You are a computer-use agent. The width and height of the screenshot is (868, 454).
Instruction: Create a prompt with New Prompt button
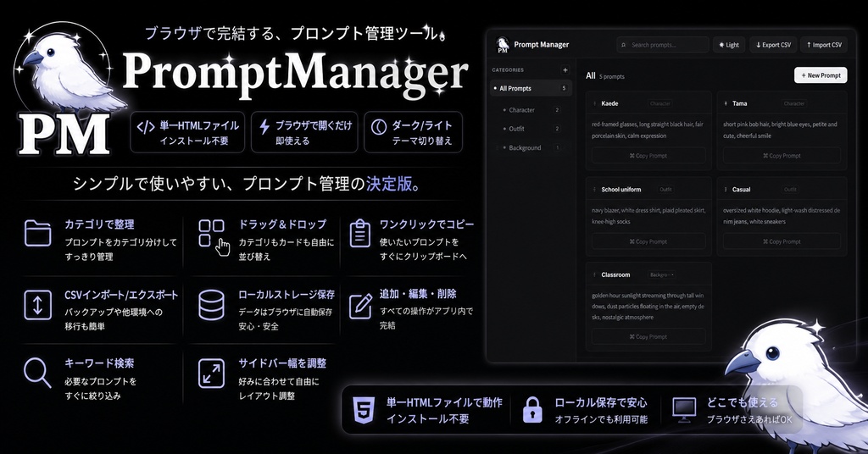821,75
